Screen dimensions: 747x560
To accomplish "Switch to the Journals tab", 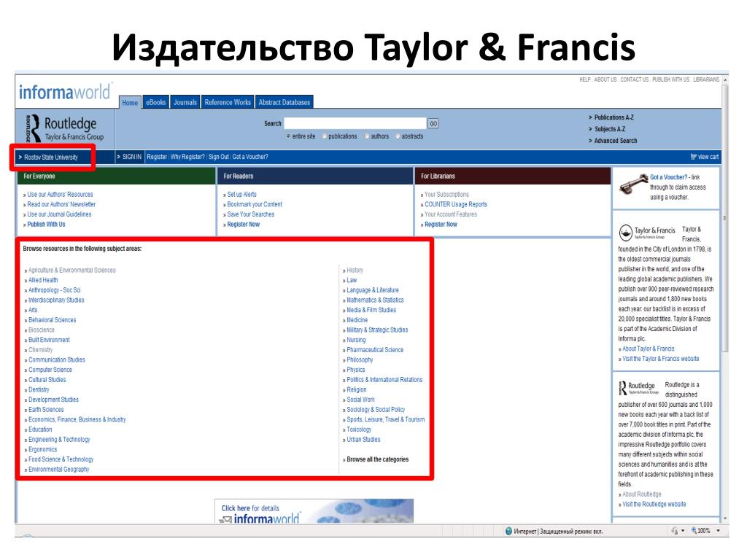I will click(185, 102).
